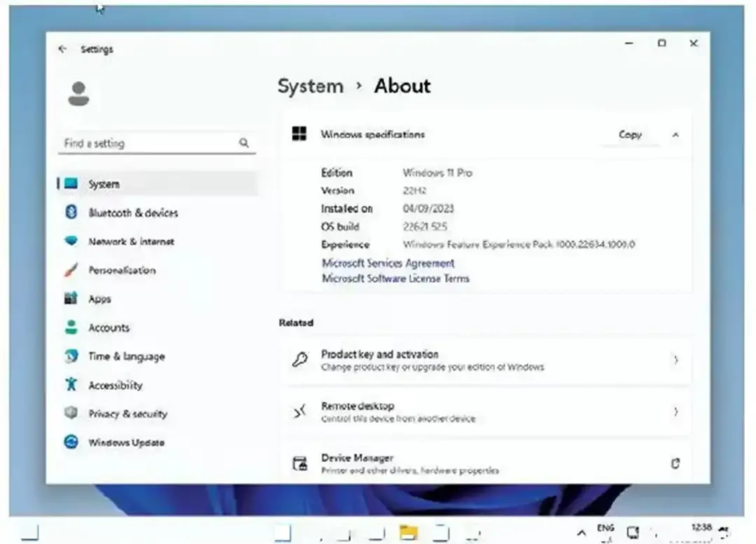
Task: Expand Remote desktop settings chevron
Action: coord(675,412)
